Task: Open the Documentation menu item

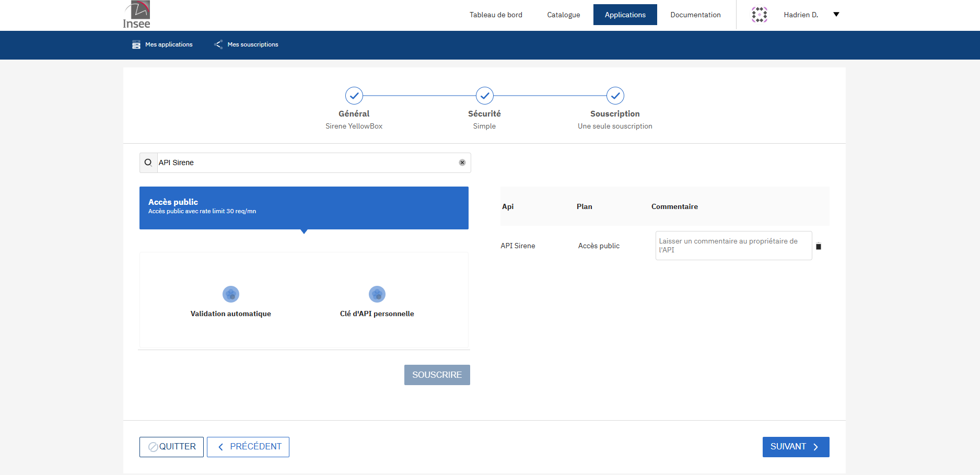Action: click(695, 15)
